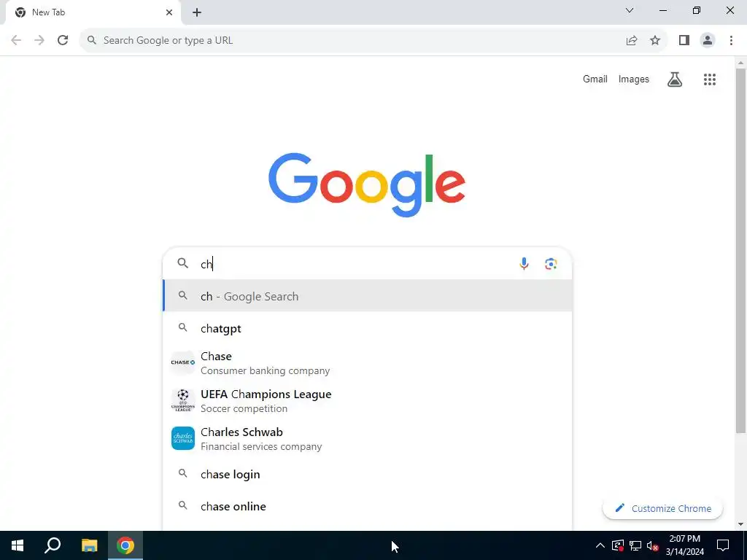Open the side panel icon
The height and width of the screenshot is (560, 747).
684,41
